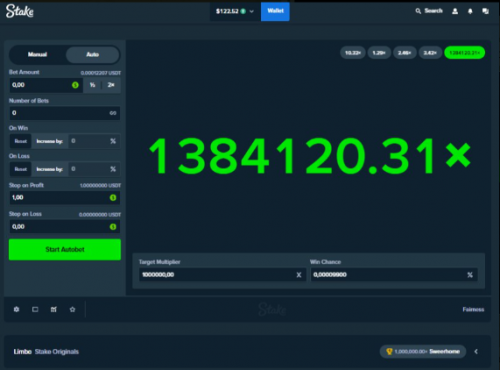Select On Win Increase by option
The image size is (500, 370).
49,141
